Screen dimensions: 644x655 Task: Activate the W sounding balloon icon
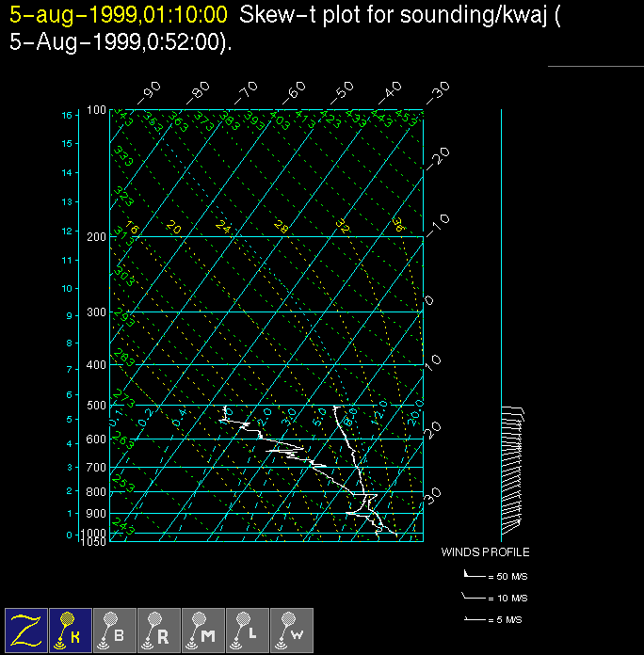pos(292,630)
